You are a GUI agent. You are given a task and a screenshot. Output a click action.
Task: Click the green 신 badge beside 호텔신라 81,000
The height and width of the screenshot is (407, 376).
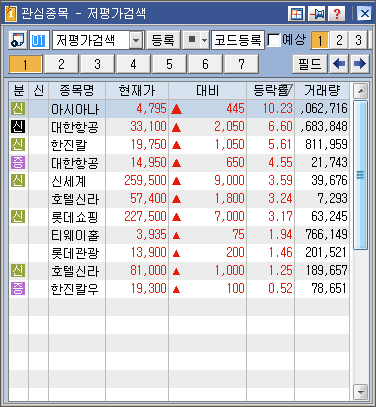point(18,270)
